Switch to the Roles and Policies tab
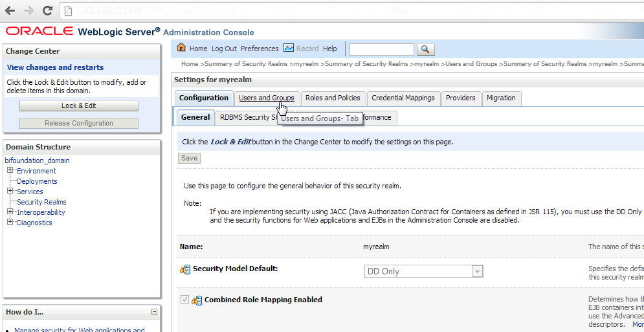 tap(333, 98)
